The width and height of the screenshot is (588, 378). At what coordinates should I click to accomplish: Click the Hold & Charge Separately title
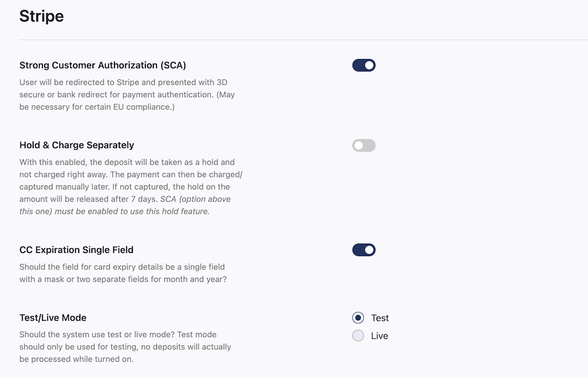click(x=77, y=145)
